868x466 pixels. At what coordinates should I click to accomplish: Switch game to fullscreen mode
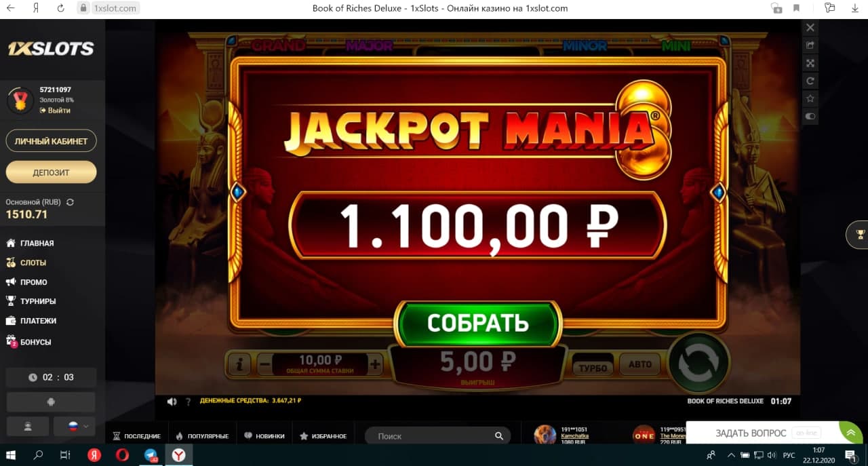coord(810,63)
